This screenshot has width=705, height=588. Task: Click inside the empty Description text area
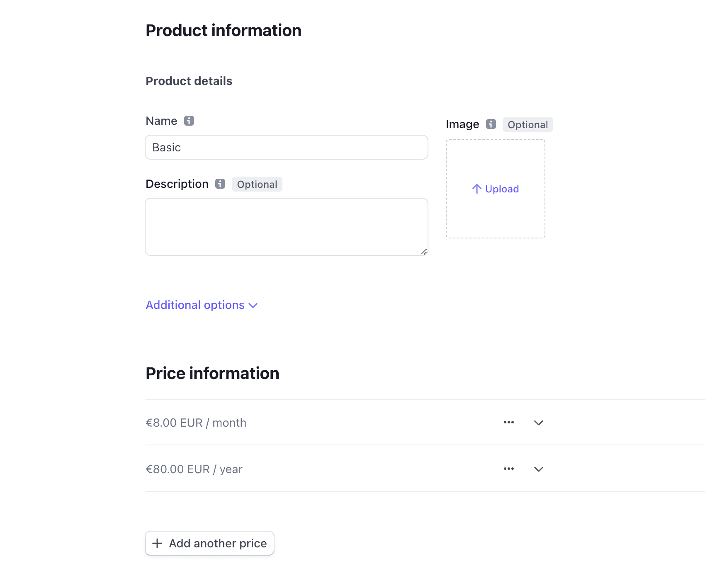tap(287, 227)
